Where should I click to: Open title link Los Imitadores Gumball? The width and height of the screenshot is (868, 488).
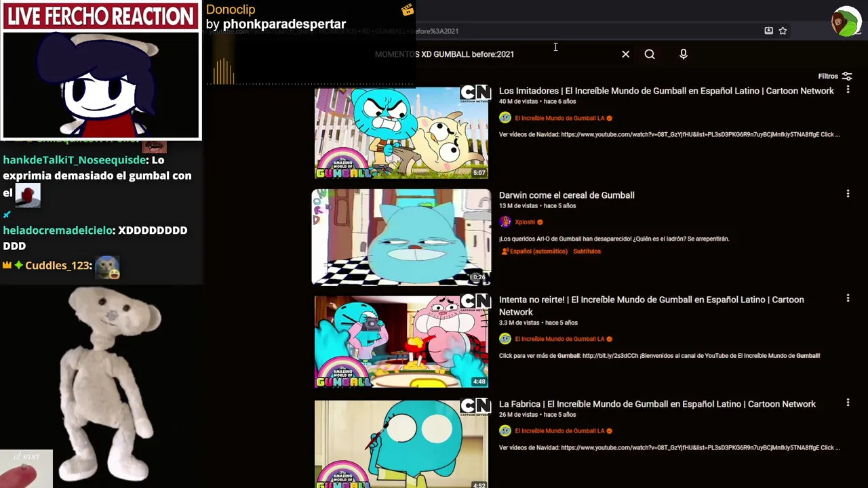(x=666, y=91)
